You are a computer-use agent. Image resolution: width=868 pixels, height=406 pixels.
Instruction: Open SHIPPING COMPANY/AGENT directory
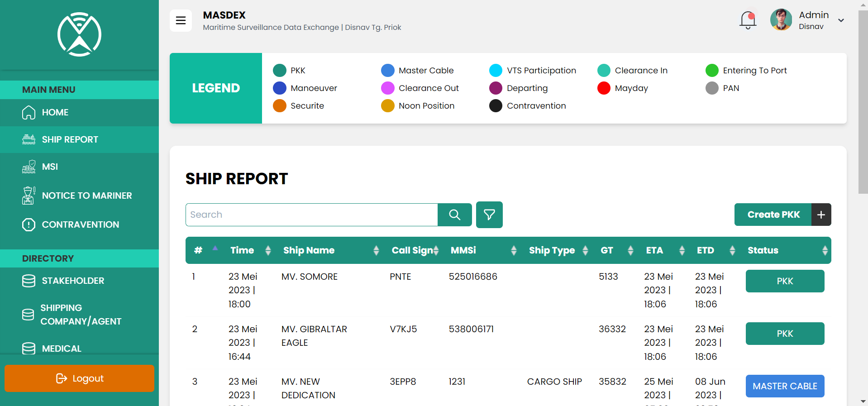(79, 315)
